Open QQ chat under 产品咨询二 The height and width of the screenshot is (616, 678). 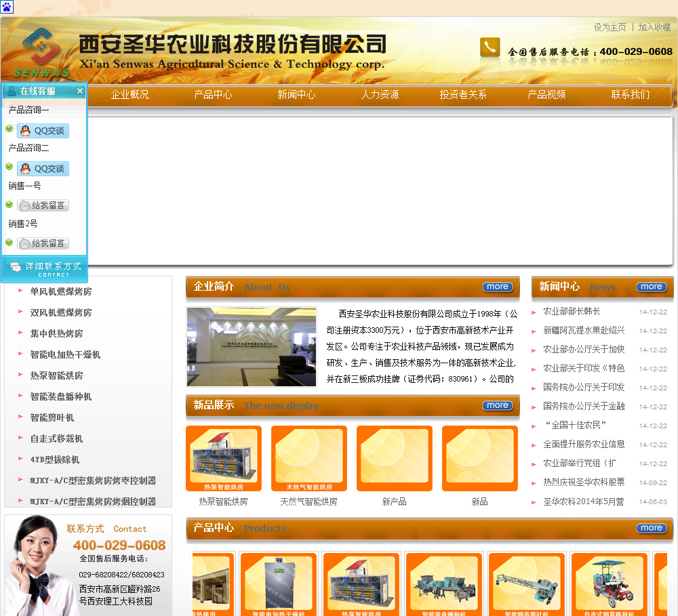[43, 169]
